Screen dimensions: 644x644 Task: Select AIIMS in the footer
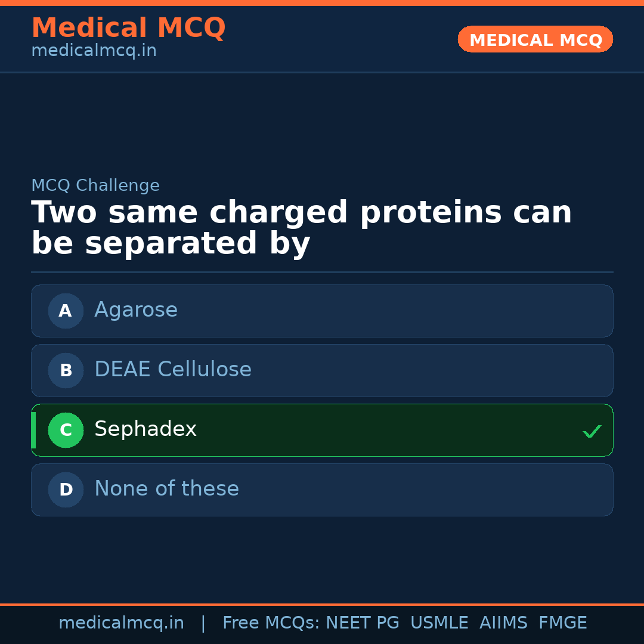click(503, 623)
